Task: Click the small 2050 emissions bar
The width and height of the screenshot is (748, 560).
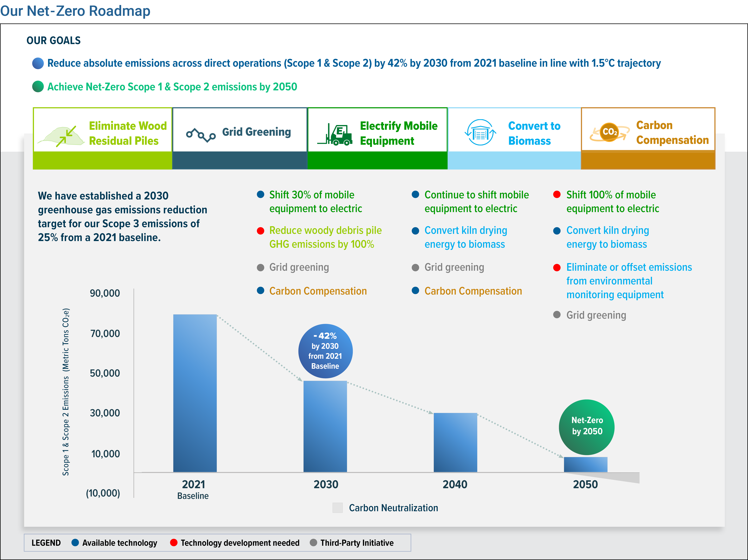Action: tap(586, 465)
